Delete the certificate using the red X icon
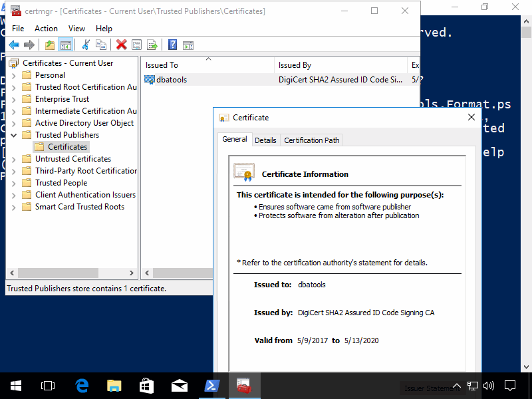The width and height of the screenshot is (532, 399). (x=120, y=45)
